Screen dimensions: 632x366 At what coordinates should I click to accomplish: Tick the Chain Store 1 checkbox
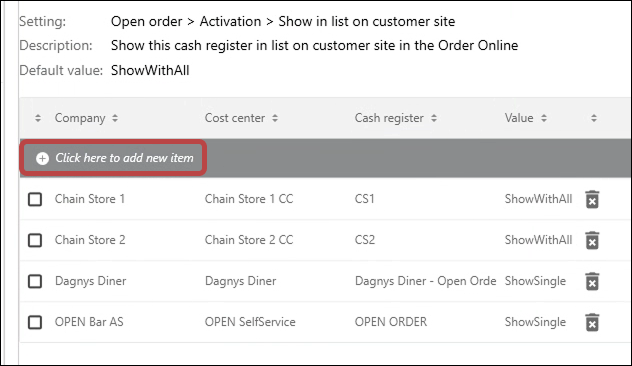(35, 199)
